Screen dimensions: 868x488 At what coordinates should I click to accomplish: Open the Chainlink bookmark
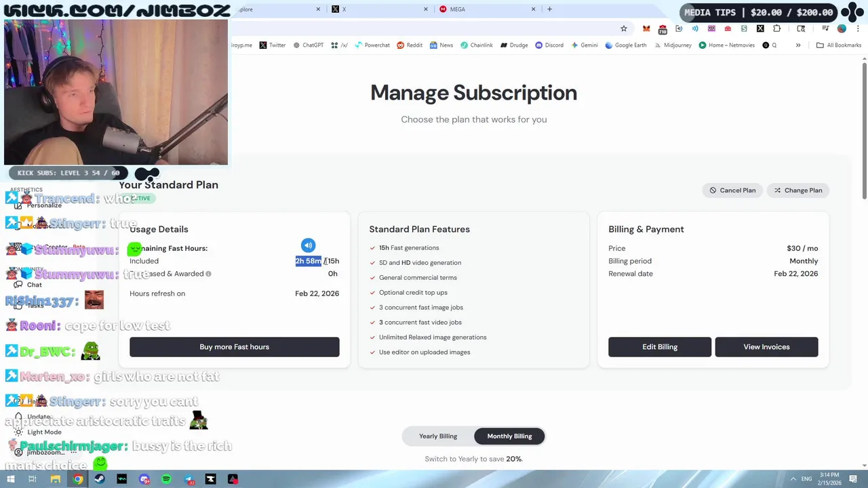[x=477, y=45]
